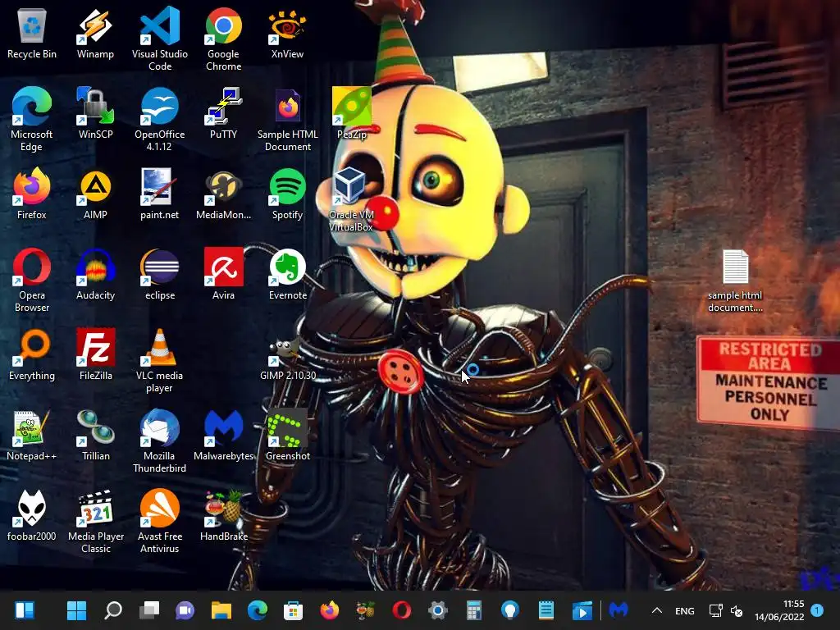Open the Windows Start menu
This screenshot has height=630, width=840.
[76, 610]
